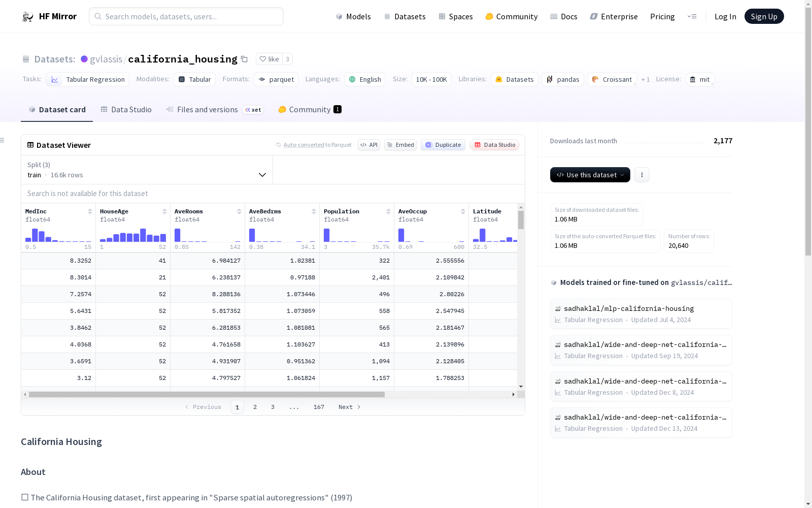Jump to page 167 of rows
The width and height of the screenshot is (812, 508).
click(319, 407)
